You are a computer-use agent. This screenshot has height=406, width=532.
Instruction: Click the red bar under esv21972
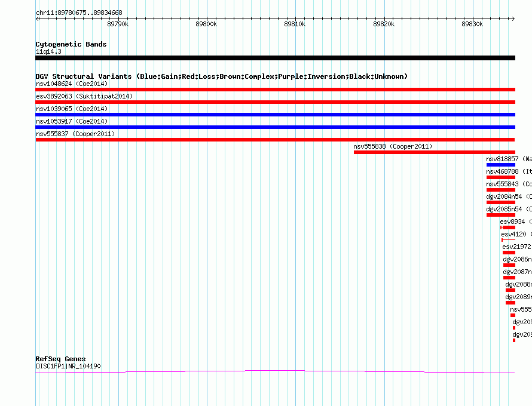pos(509,253)
